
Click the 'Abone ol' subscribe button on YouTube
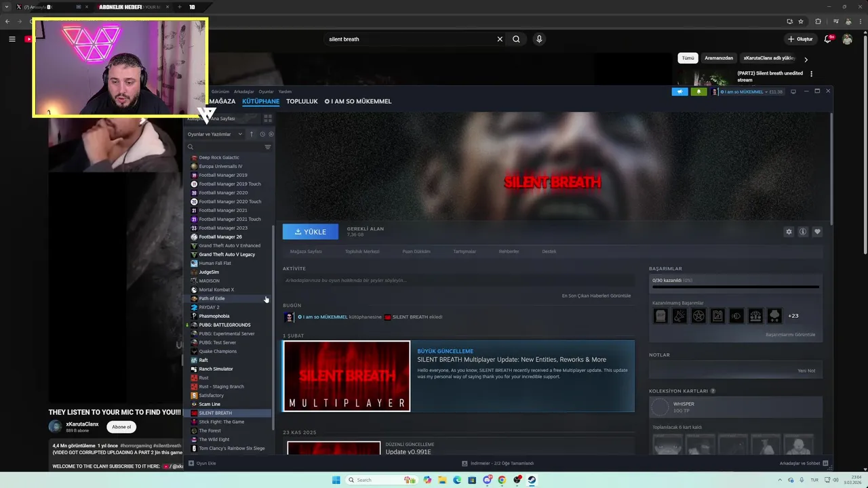pyautogui.click(x=121, y=427)
